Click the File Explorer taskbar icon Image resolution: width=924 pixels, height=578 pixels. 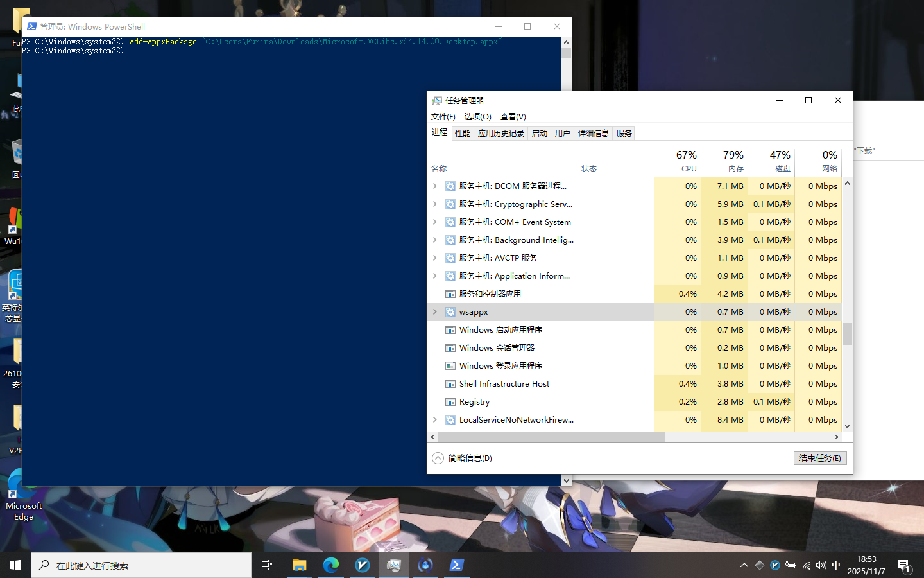(299, 565)
